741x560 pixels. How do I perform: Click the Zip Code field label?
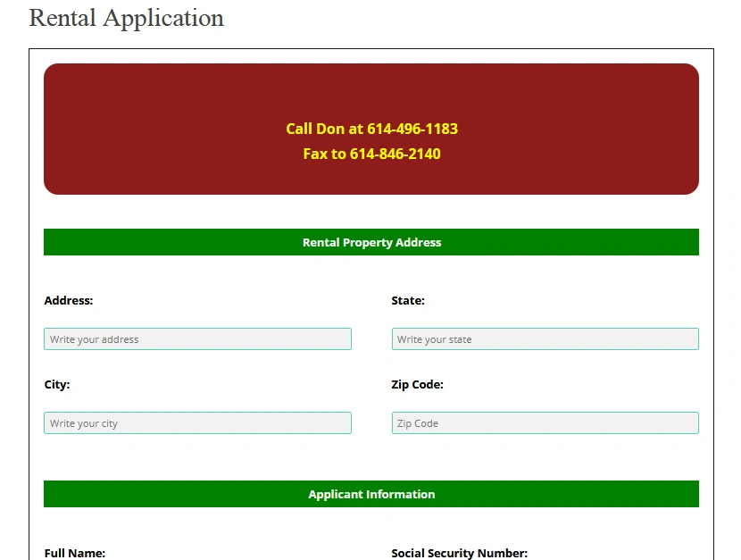419,385
